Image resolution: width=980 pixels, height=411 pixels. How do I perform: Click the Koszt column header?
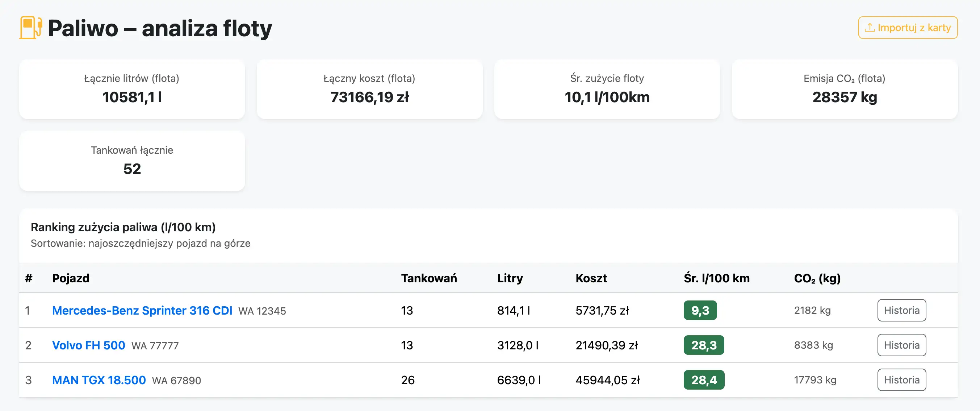pos(591,278)
